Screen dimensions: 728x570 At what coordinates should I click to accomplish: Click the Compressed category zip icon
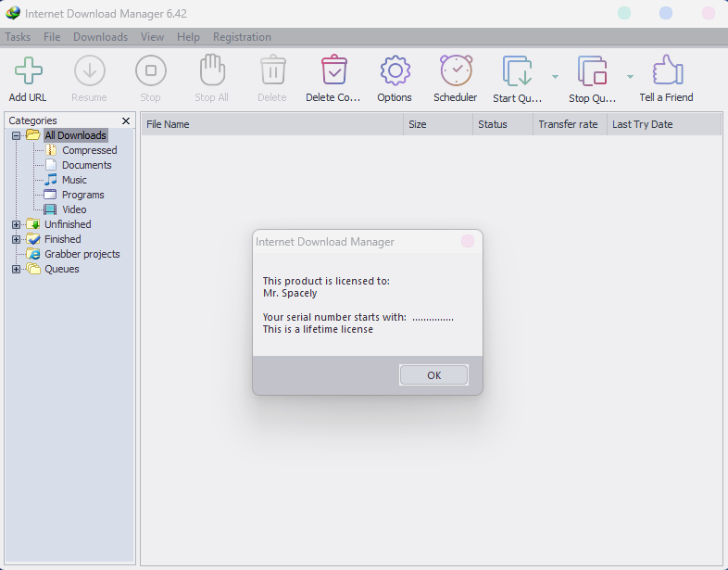(51, 150)
